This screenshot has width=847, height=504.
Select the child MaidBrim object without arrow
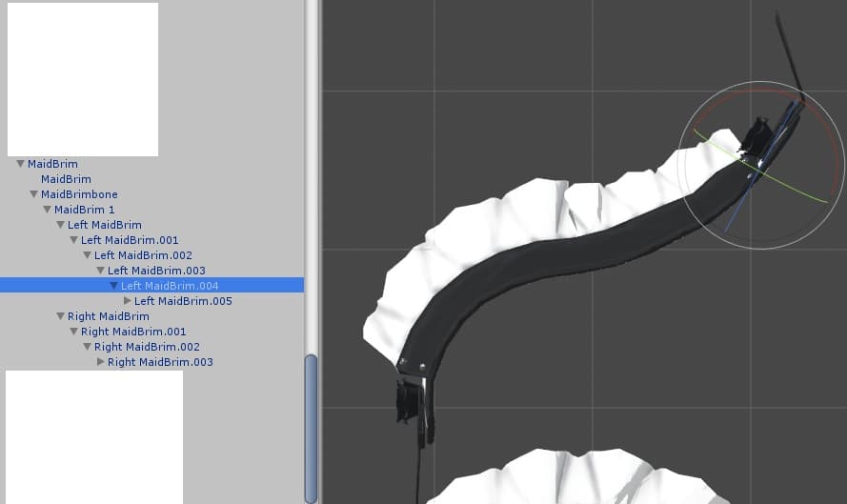66,179
